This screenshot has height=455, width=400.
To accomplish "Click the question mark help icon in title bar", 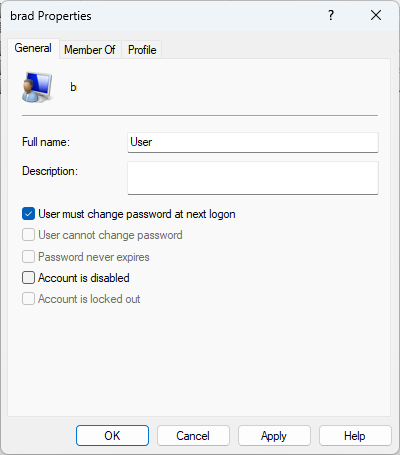I will [x=331, y=15].
